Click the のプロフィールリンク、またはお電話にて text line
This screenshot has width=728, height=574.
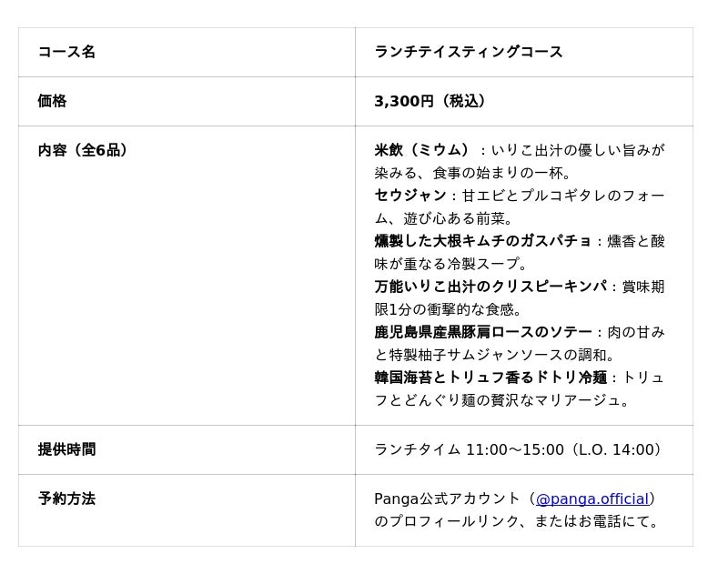516,521
